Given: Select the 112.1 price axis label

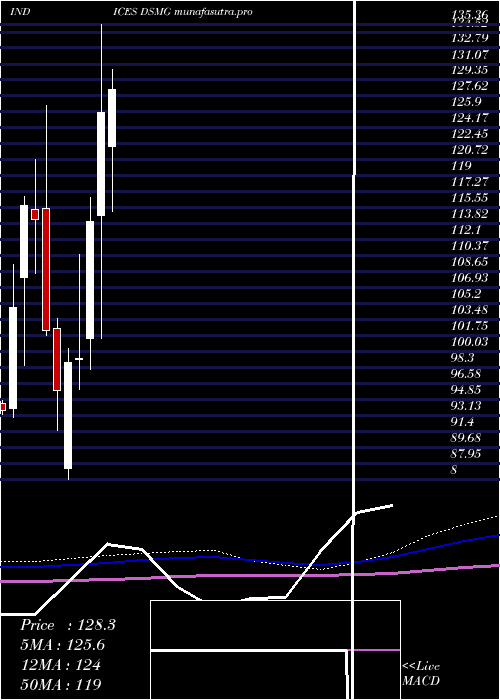Looking at the screenshot, I should [467, 229].
